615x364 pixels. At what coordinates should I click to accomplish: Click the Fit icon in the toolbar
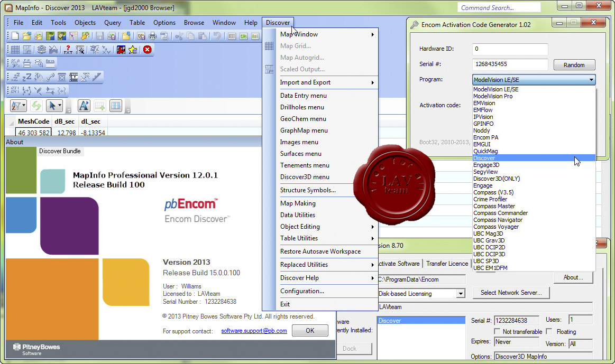27,63
